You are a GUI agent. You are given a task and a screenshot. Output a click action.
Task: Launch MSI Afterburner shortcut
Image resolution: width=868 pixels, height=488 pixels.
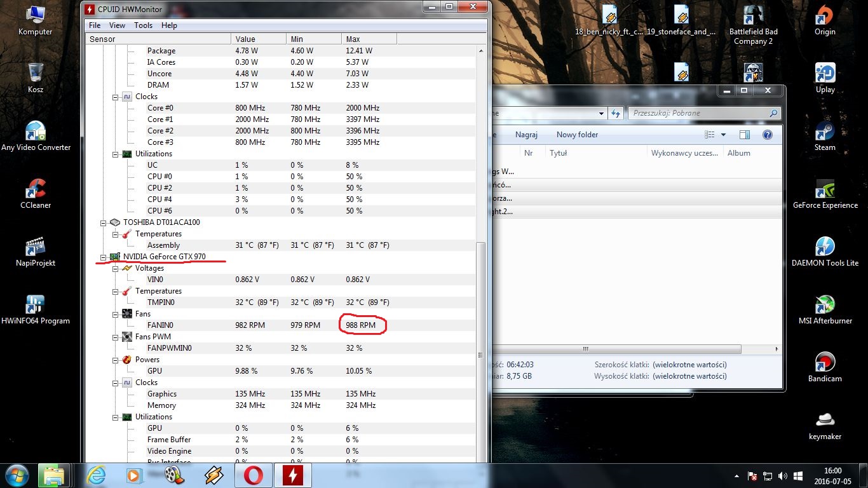[x=825, y=309]
